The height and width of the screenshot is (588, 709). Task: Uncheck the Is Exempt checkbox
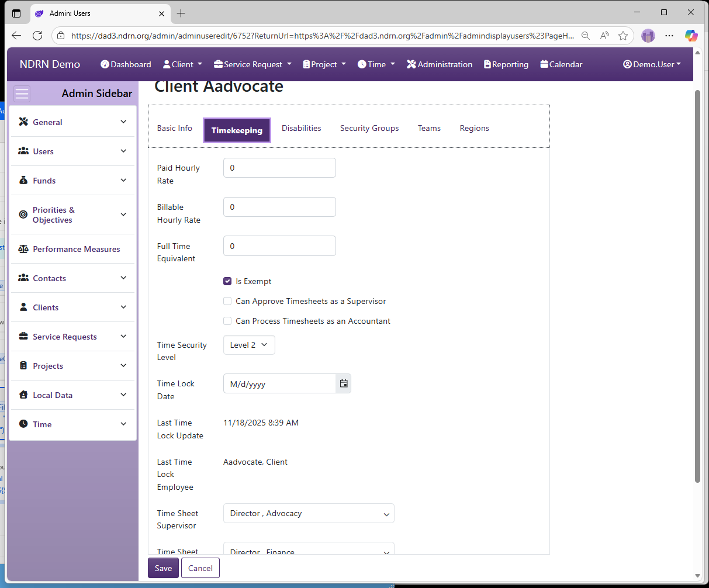click(227, 281)
